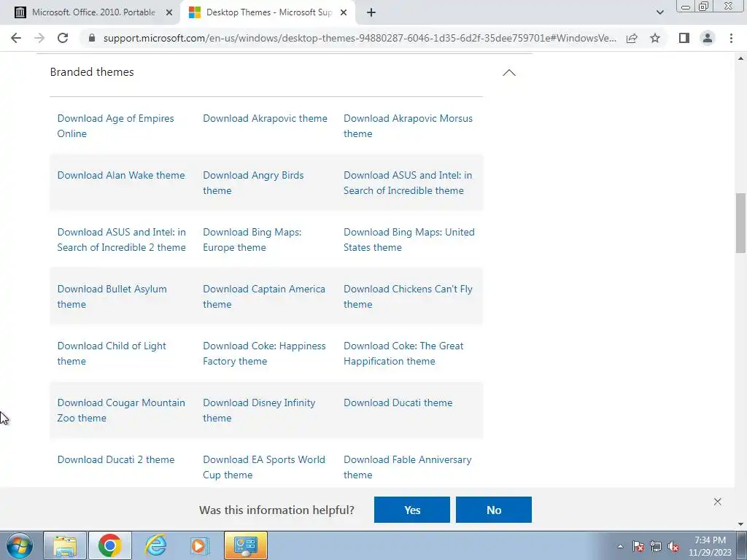This screenshot has width=747, height=560.
Task: Click scrollbar up arrow
Action: pyautogui.click(x=741, y=58)
